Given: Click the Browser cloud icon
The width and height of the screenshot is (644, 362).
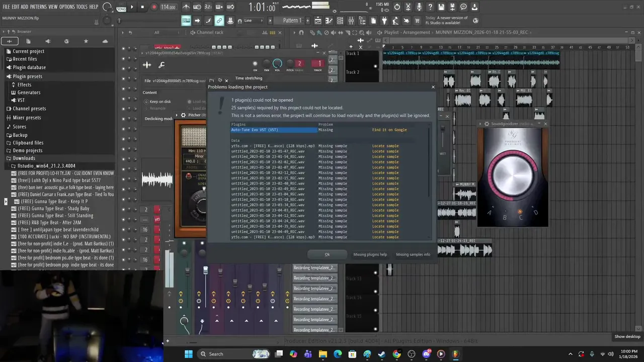Looking at the screenshot, I should [x=105, y=41].
